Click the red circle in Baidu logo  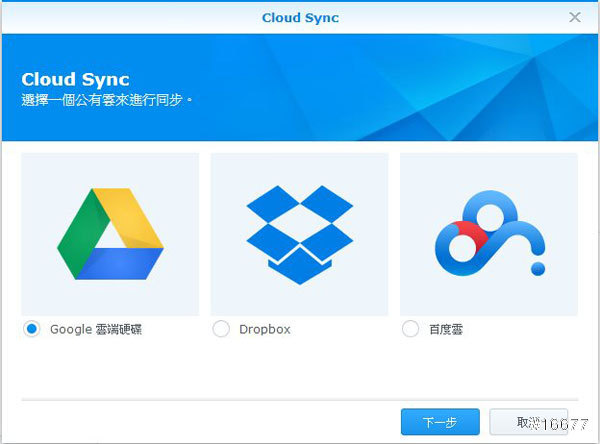coord(461,240)
